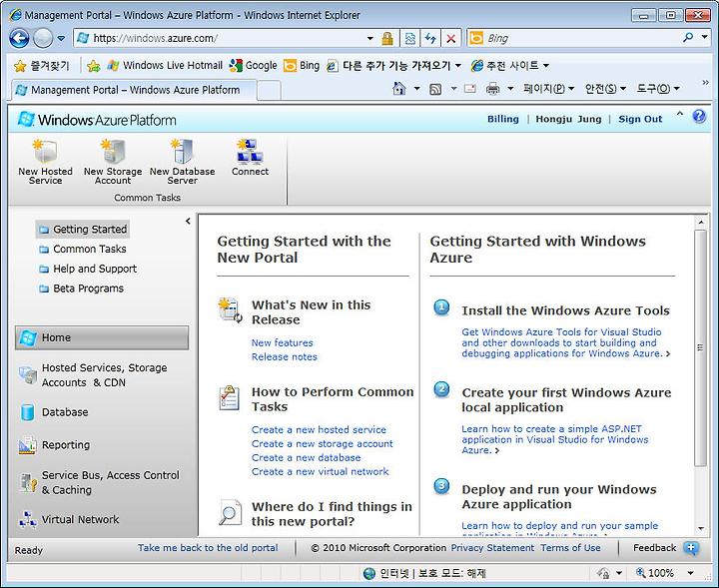This screenshot has width=719, height=588.
Task: Click Create a new hosted service link
Action: click(319, 430)
